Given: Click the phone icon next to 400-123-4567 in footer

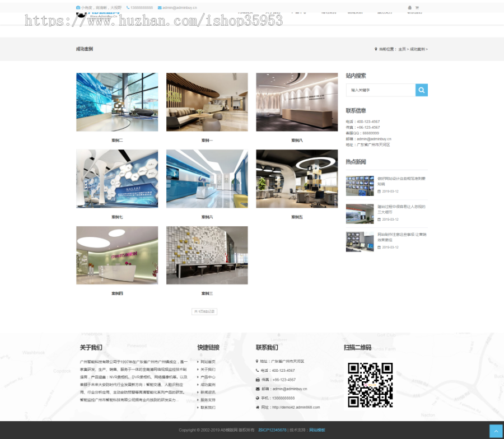Looking at the screenshot, I should [x=257, y=370].
